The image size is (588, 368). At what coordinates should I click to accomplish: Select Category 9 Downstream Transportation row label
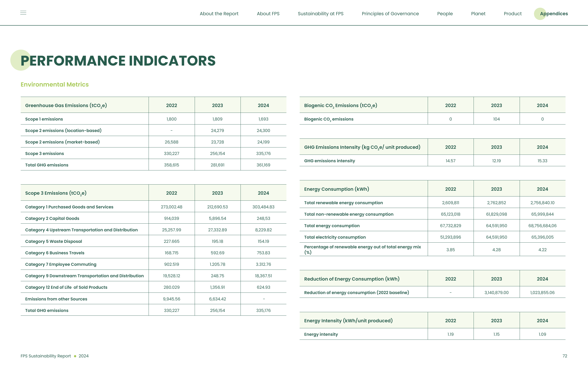(x=84, y=276)
